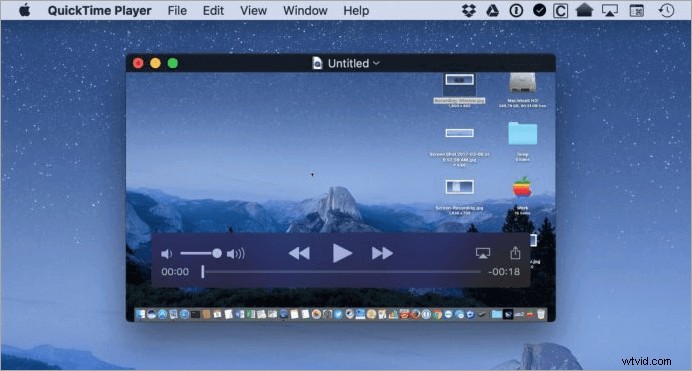Click the rainbow Apple logo icon in recording
The height and width of the screenshot is (371, 692).
(522, 187)
